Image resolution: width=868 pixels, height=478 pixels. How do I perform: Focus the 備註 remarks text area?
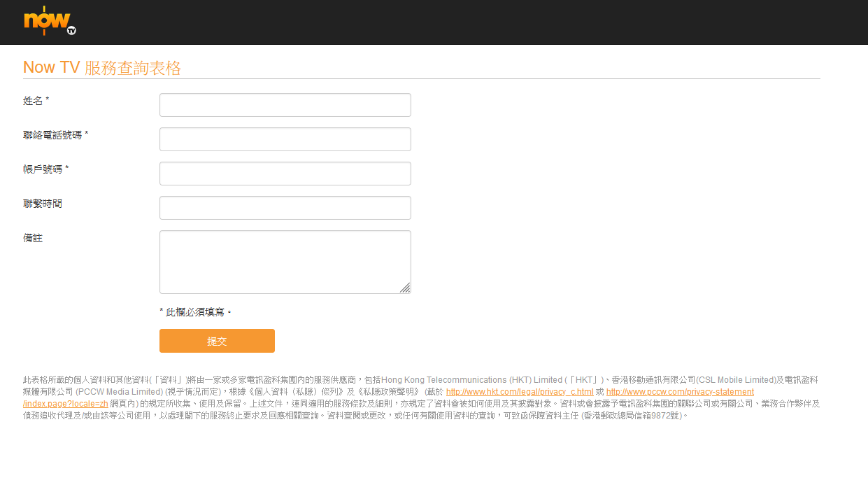(285, 262)
